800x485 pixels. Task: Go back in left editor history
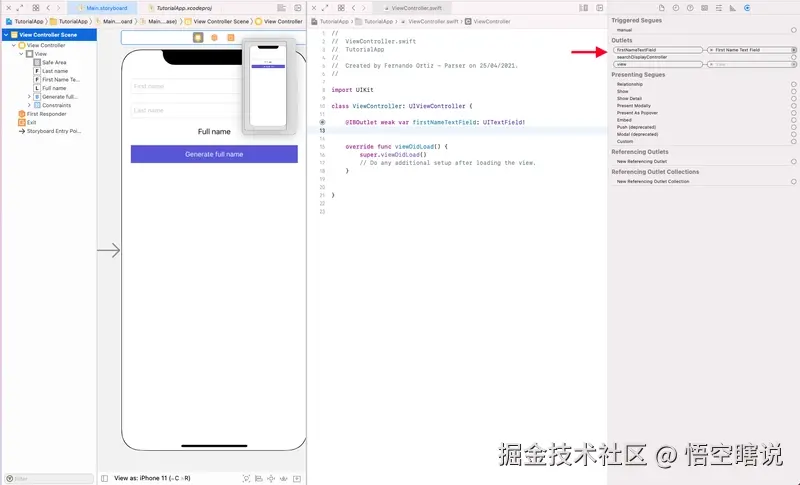point(48,8)
